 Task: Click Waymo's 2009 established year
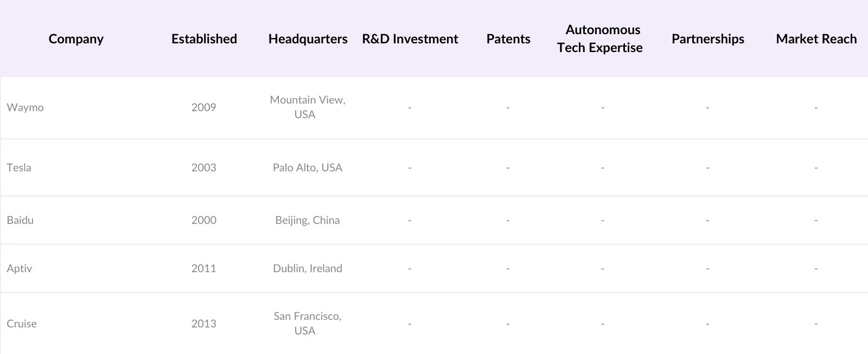(203, 107)
